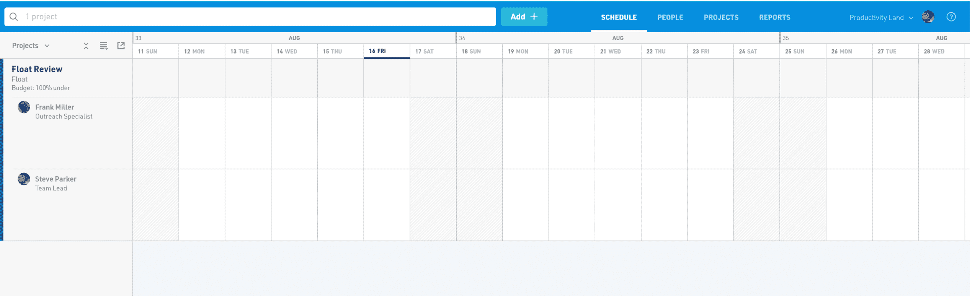
Task: Collapse rows with the X-shaped icon
Action: [x=86, y=46]
